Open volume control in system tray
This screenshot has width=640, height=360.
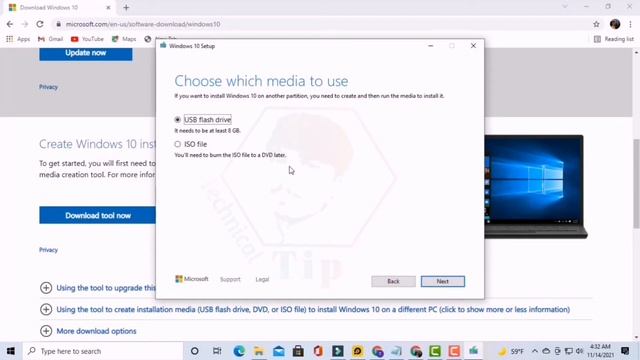(579, 351)
